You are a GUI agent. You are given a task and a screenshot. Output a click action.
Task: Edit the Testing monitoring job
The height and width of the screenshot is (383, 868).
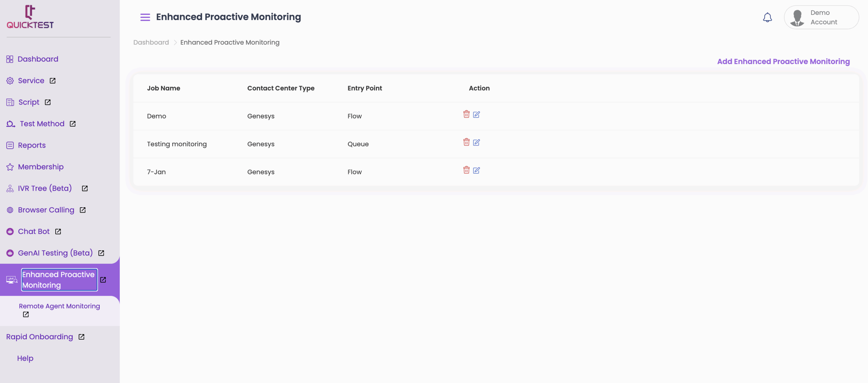476,142
